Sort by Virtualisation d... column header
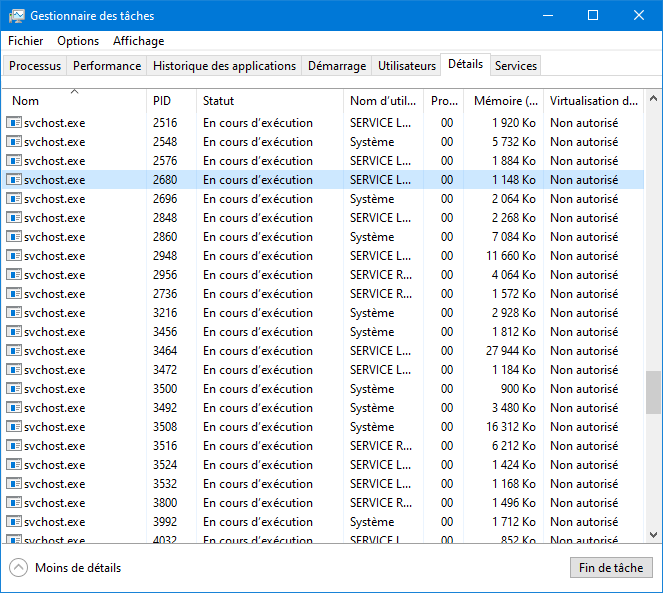Image resolution: width=663 pixels, height=593 pixels. (x=593, y=101)
